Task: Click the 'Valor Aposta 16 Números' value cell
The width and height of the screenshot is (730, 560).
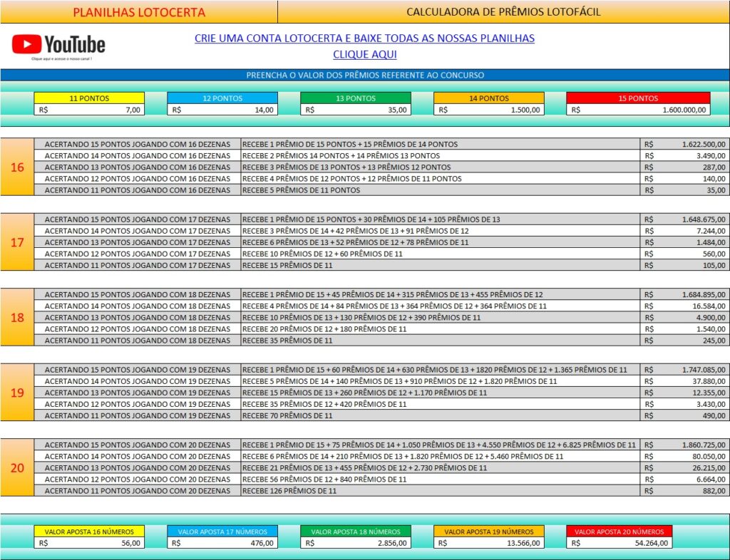Action: [x=89, y=543]
